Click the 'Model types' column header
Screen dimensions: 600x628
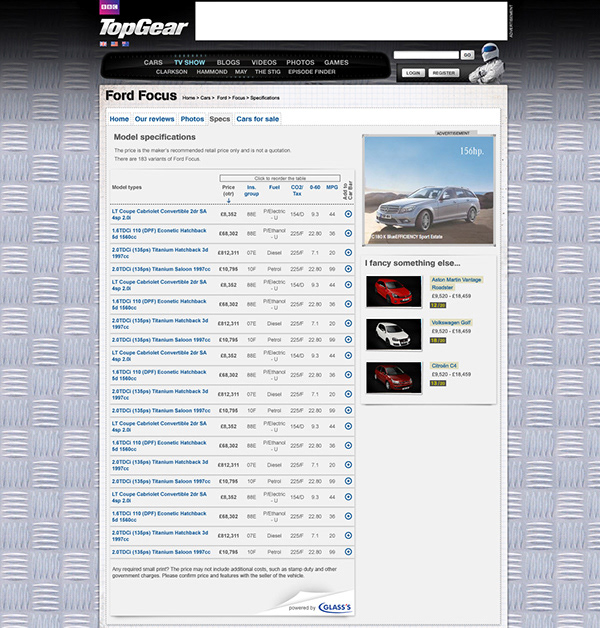coord(127,187)
